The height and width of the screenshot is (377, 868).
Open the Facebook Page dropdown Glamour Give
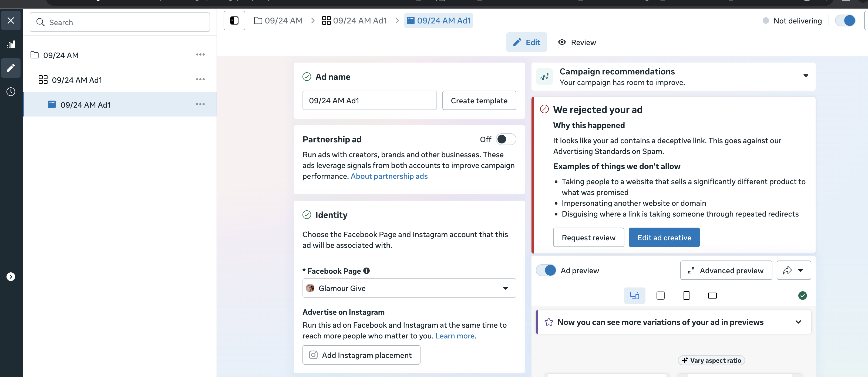(x=409, y=288)
